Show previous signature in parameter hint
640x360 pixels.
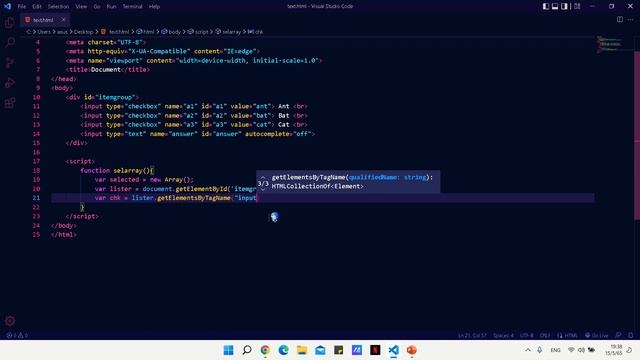[263, 177]
